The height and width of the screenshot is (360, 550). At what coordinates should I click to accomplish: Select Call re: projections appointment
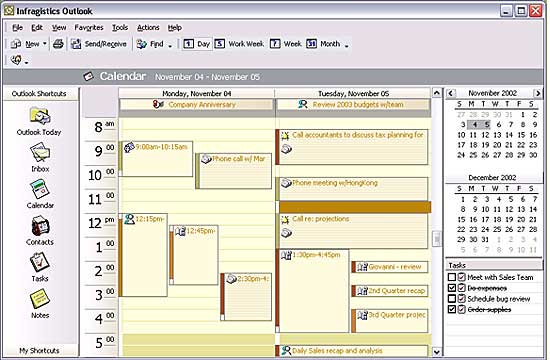pos(352,231)
